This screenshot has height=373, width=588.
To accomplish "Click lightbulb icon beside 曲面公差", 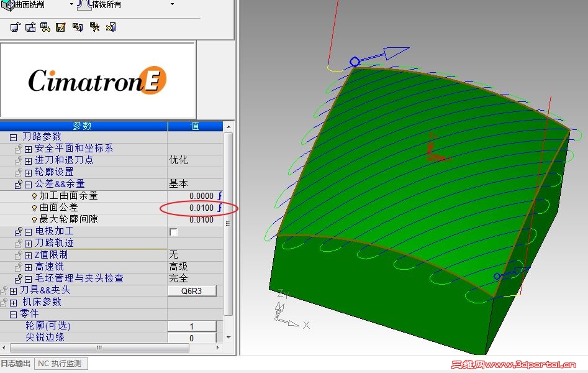I will tap(34, 208).
